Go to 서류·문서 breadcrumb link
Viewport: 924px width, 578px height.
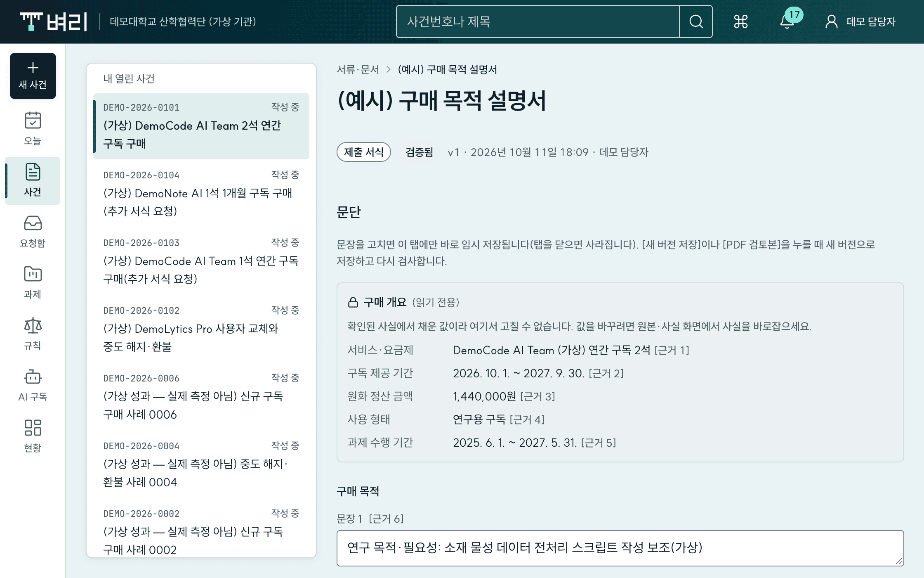(x=358, y=69)
